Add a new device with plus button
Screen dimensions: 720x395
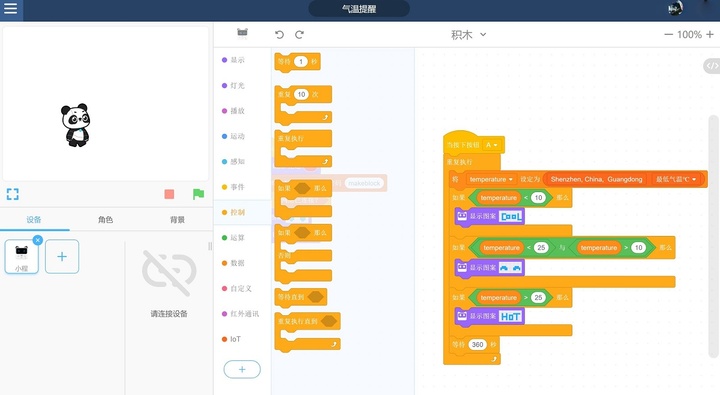tap(62, 256)
